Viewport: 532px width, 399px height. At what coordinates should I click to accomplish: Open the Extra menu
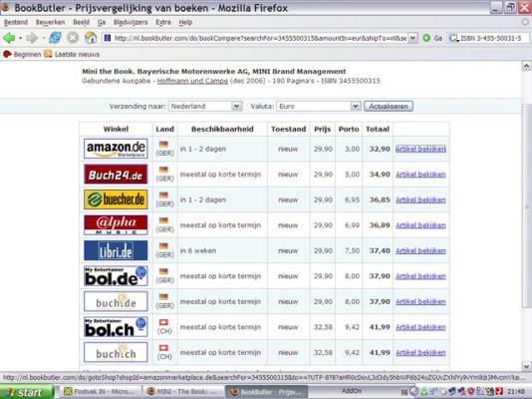[x=163, y=22]
